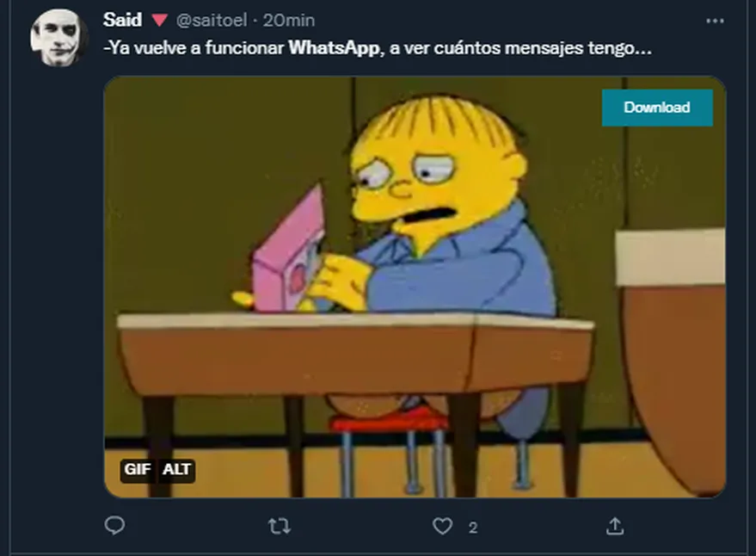Click the bold WhatsApp keyword in the tweet

334,48
